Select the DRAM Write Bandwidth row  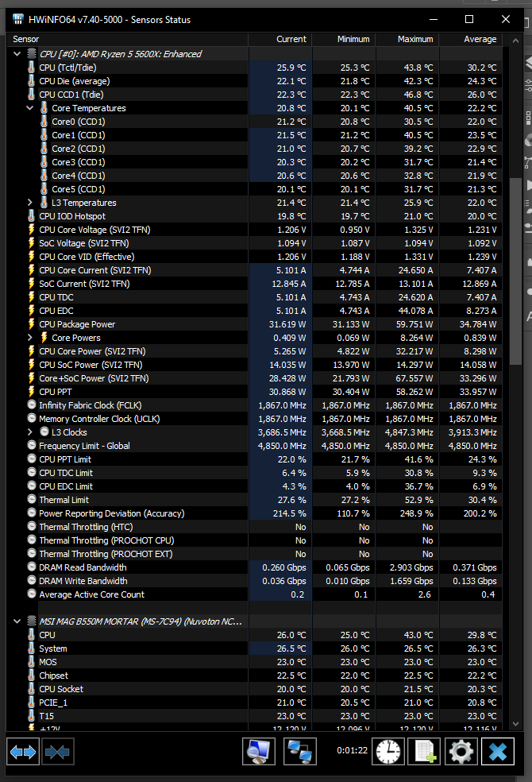click(254, 580)
